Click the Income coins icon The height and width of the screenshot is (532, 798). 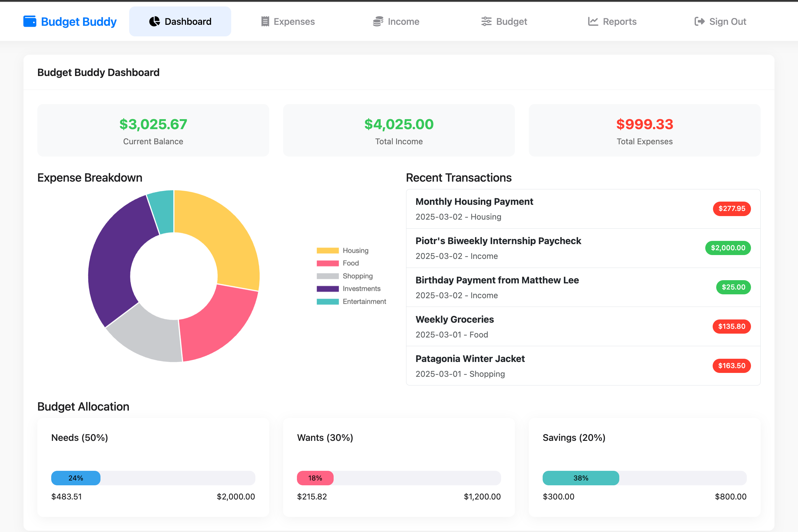378,21
